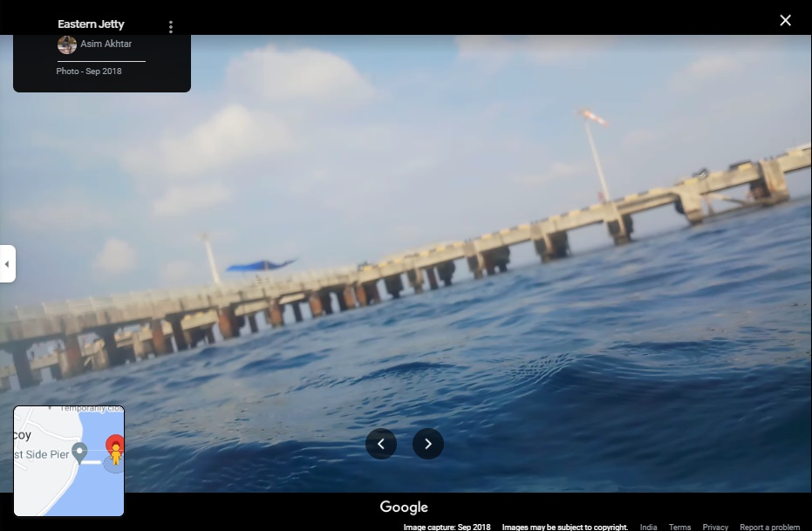This screenshot has width=812, height=531.
Task: Click the India region label
Action: click(648, 527)
